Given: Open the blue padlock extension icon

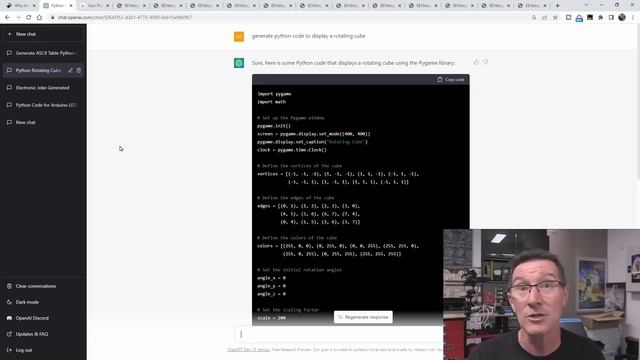Looking at the screenshot, I should point(579,18).
